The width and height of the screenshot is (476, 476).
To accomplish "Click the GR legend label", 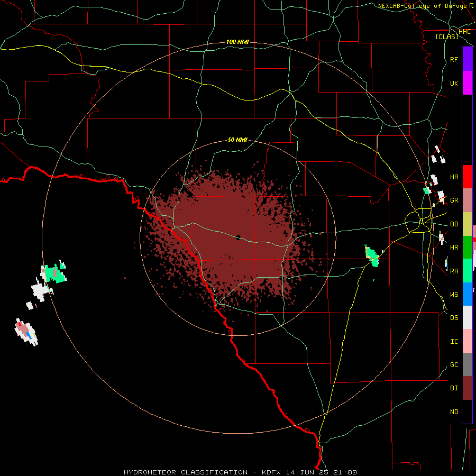I will tap(454, 200).
